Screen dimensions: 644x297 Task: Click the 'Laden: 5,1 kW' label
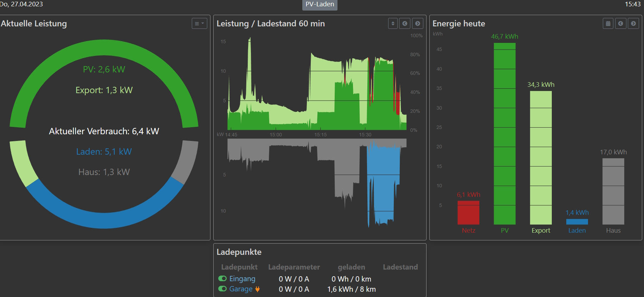104,151
